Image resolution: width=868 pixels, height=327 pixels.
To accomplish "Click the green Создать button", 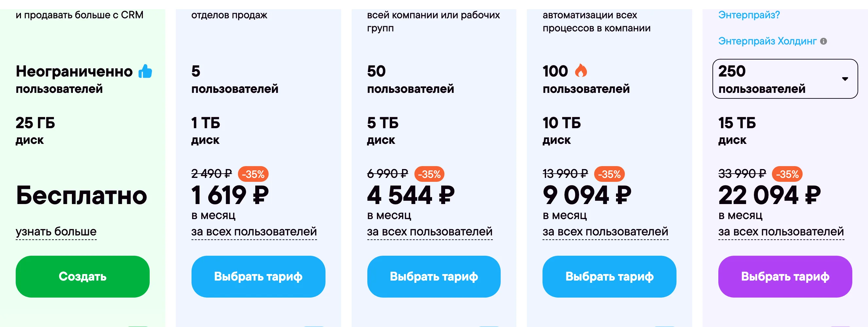I will 83,276.
